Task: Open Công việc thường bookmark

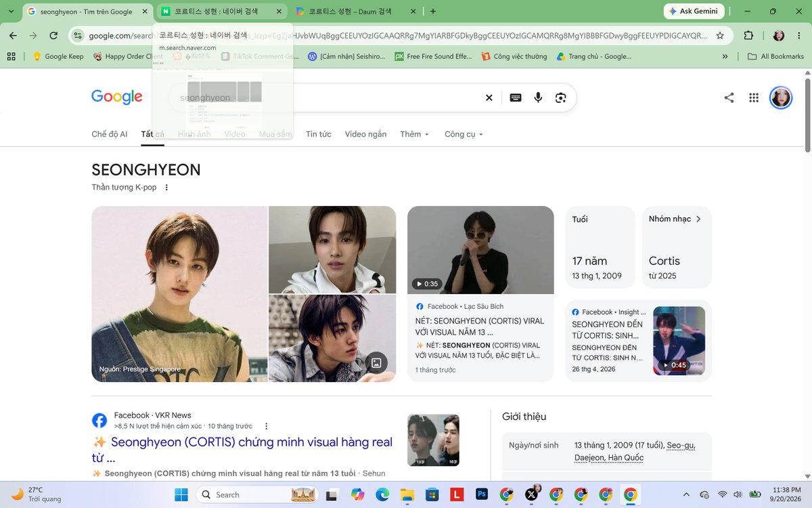Action: click(514, 56)
